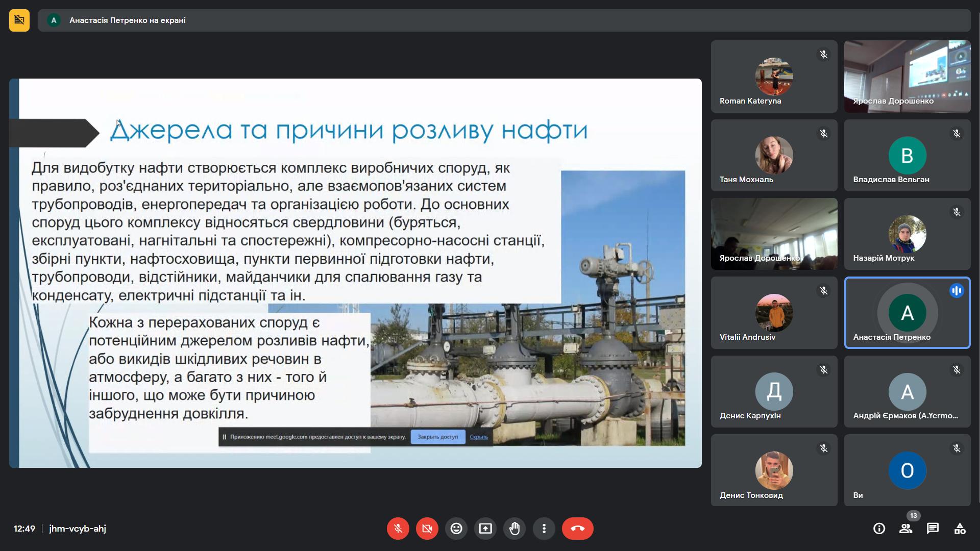Screen dimensions: 980x551
Task: Open the more options menu
Action: (544, 529)
